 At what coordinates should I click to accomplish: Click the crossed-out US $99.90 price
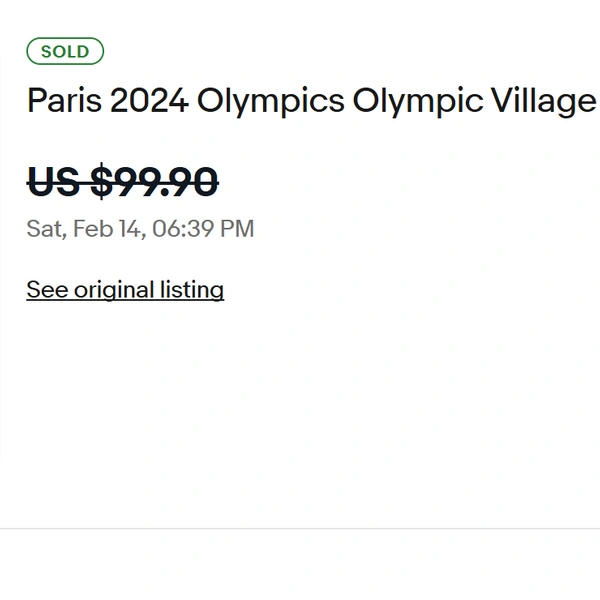pos(122,182)
